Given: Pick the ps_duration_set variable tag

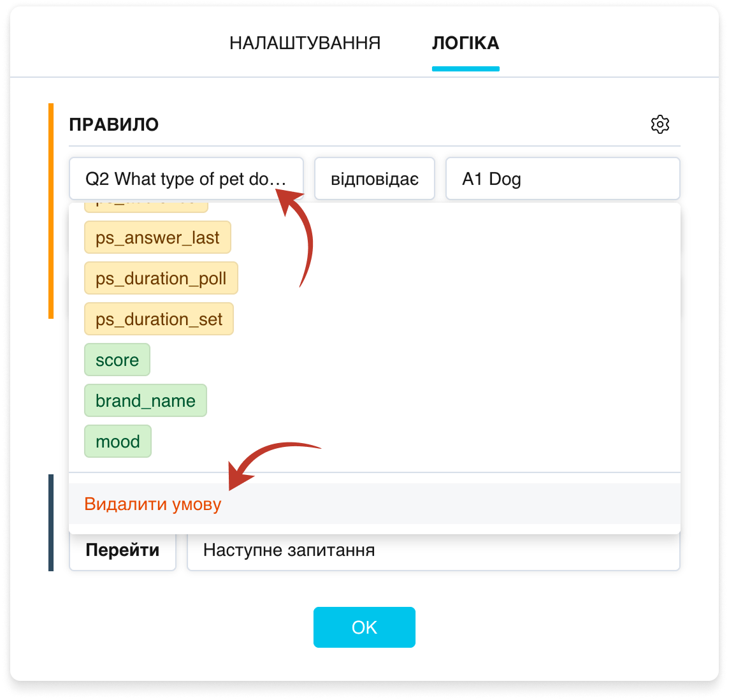Looking at the screenshot, I should [159, 319].
